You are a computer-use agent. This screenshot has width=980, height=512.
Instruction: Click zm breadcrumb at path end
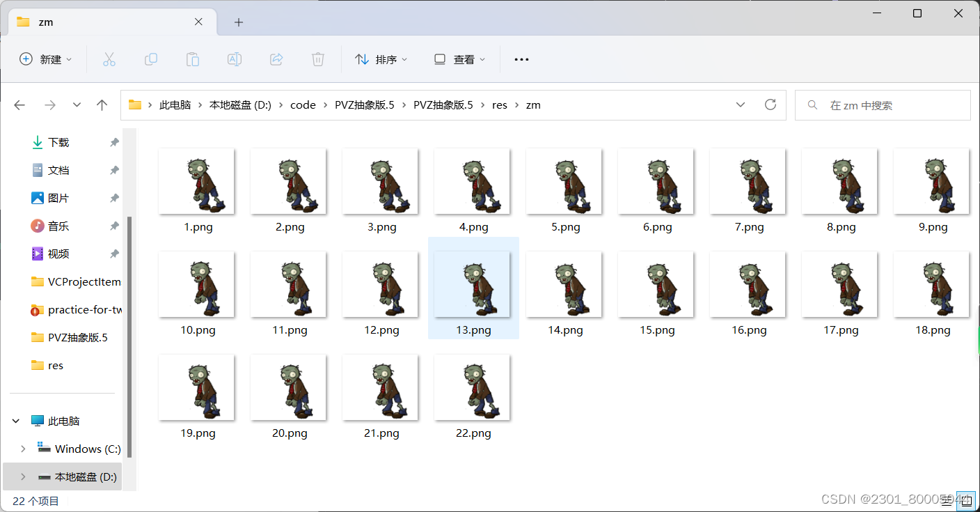pyautogui.click(x=533, y=105)
